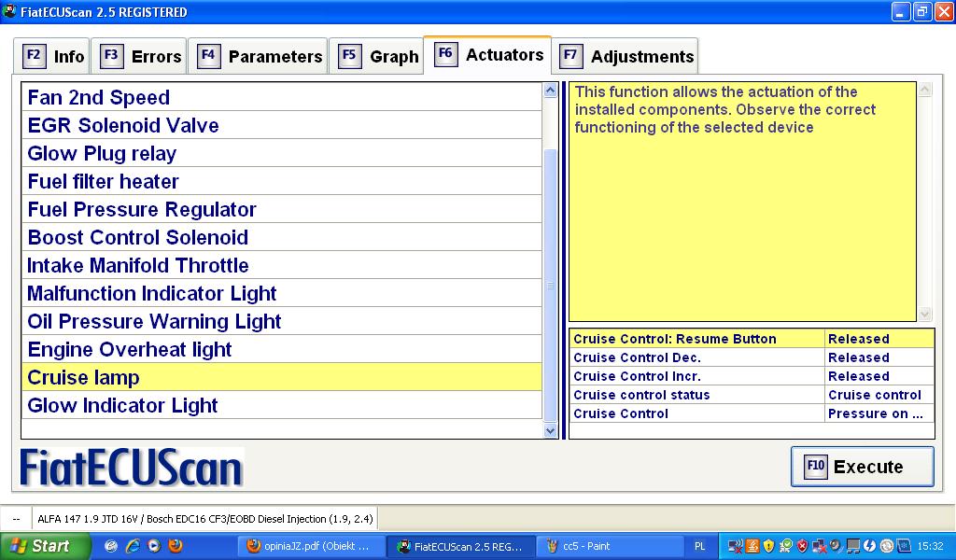Switch to opiniaJZ.pdf taskbar window
The height and width of the screenshot is (560, 956).
pyautogui.click(x=310, y=547)
